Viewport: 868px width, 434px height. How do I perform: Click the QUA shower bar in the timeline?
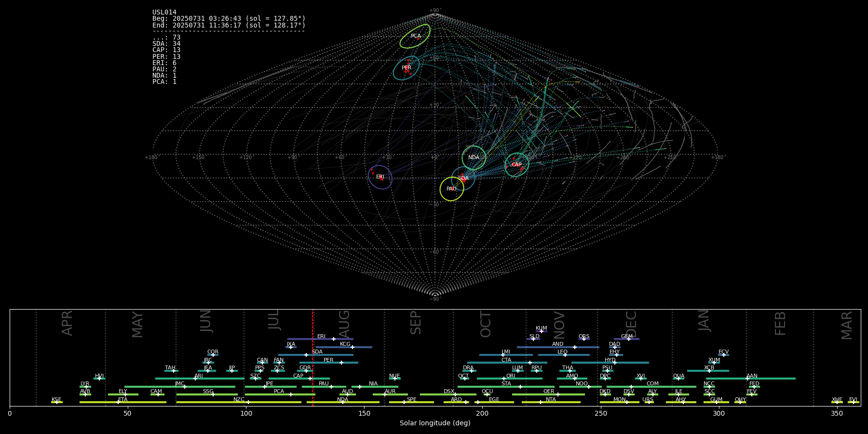point(678,379)
